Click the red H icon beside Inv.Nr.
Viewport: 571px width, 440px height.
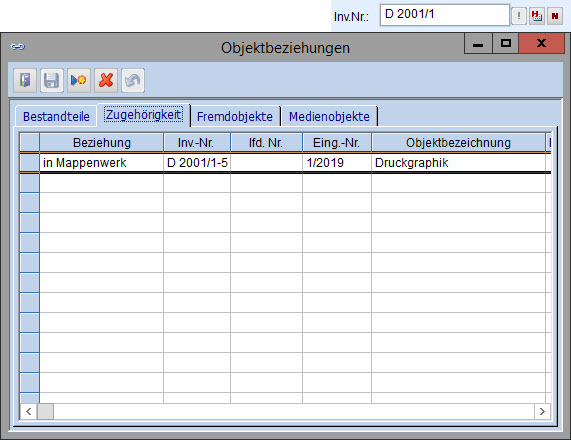click(x=537, y=16)
